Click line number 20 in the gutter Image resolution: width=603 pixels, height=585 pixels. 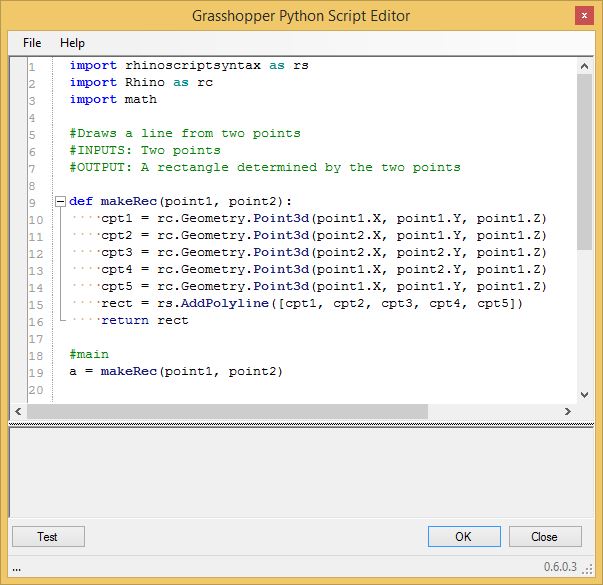[x=36, y=390]
